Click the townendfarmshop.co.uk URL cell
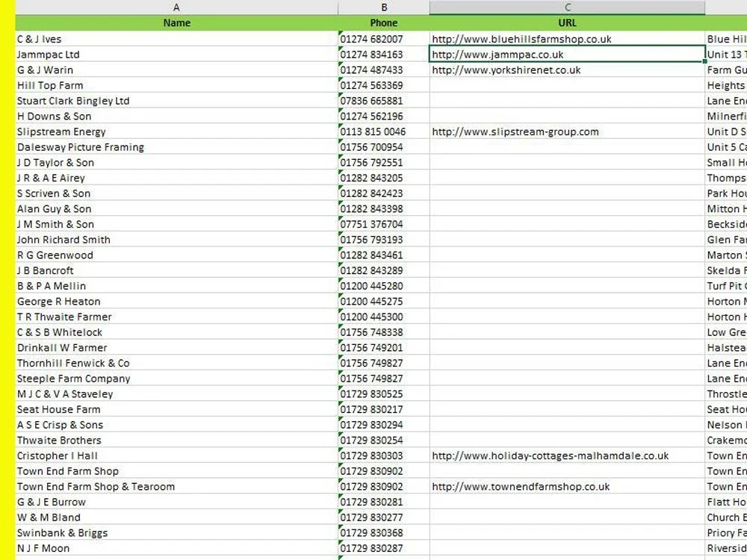Viewport: 747px width, 560px height. [567, 487]
